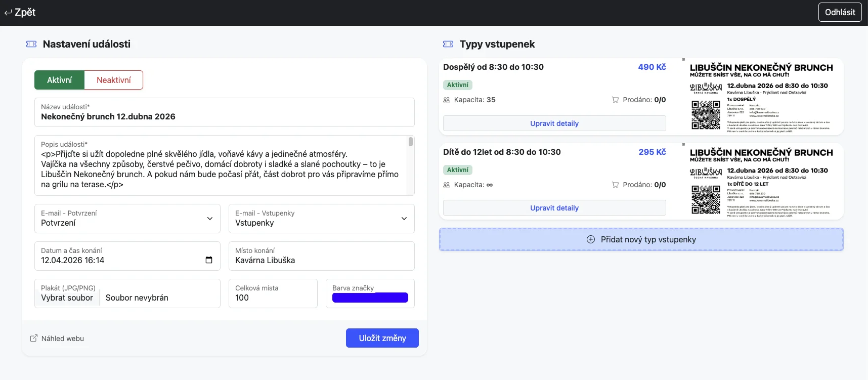
Task: Switch event status to Neaktivní
Action: [114, 80]
